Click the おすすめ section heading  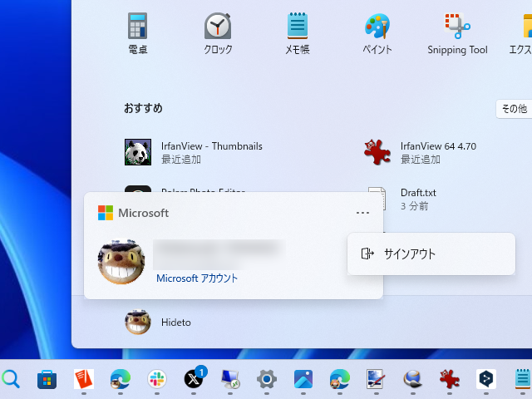click(143, 108)
